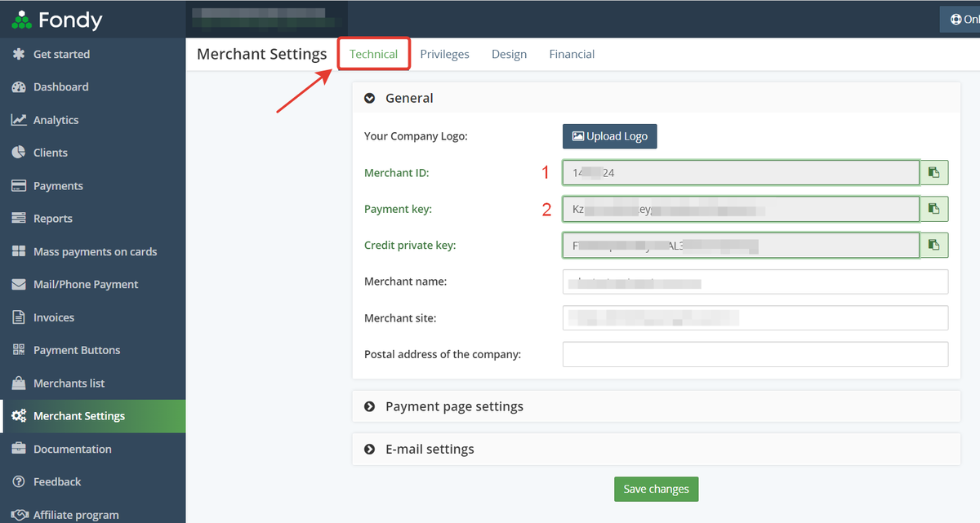This screenshot has width=980, height=523.
Task: Click the Clients pie icon
Action: 18,153
